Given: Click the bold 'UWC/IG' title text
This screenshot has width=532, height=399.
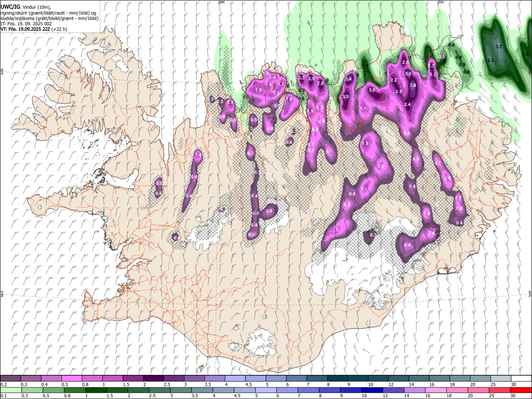Looking at the screenshot, I should coord(10,7).
